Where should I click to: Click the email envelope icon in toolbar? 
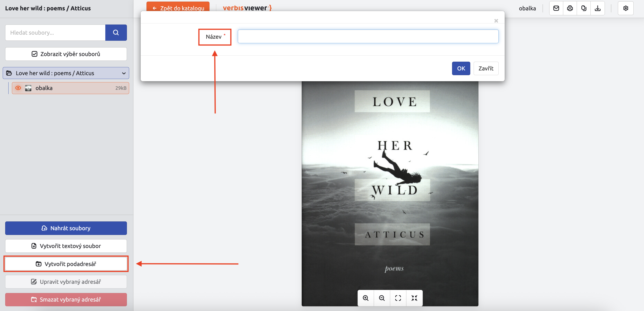coord(556,8)
